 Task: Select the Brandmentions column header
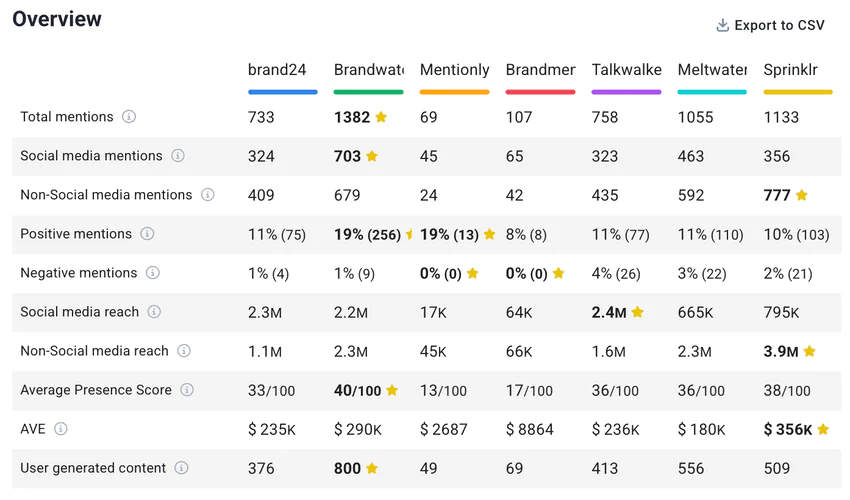(x=540, y=70)
